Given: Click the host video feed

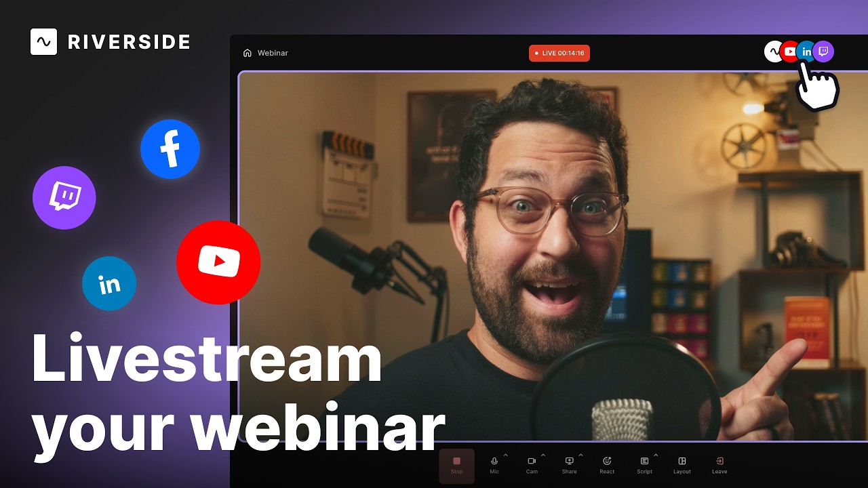Looking at the screenshot, I should 553,256.
